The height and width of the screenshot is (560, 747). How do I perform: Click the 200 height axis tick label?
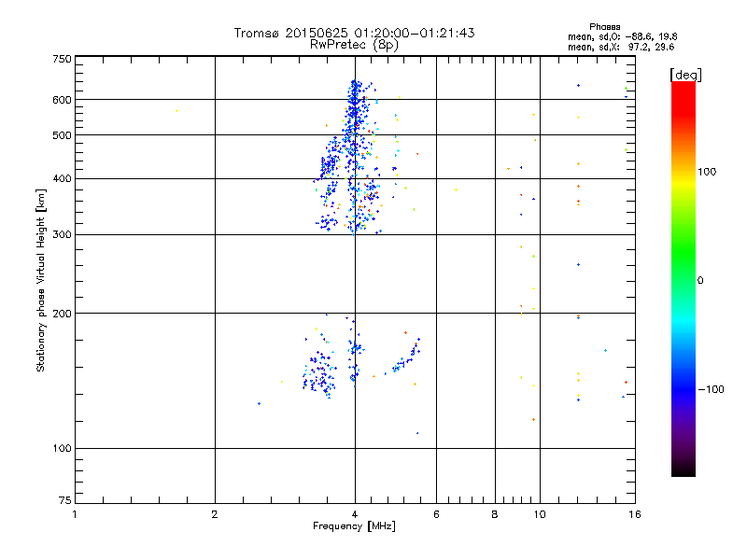point(62,314)
